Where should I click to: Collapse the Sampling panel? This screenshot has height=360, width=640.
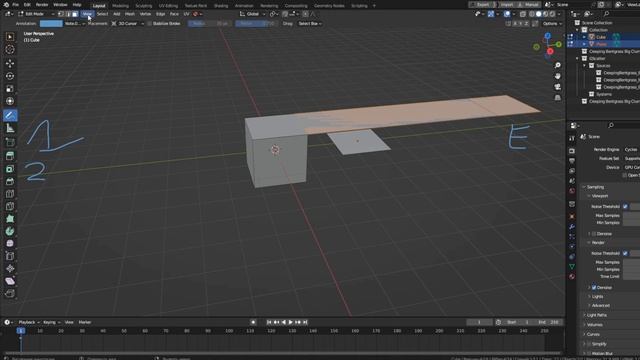(595, 187)
